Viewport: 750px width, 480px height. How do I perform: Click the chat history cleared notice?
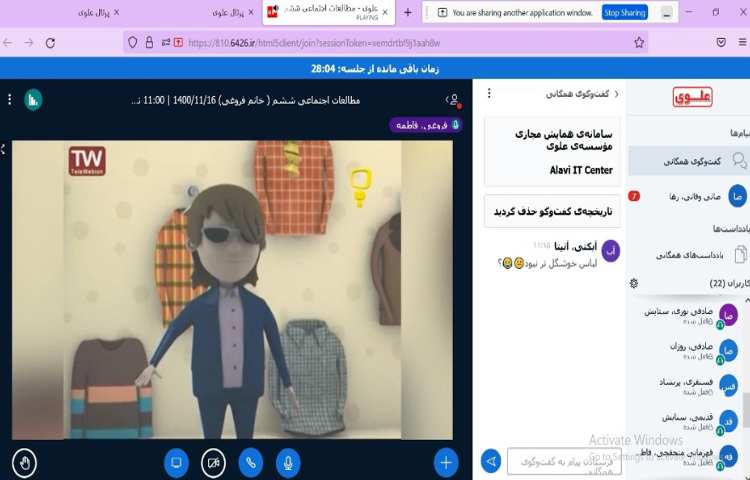tap(552, 211)
